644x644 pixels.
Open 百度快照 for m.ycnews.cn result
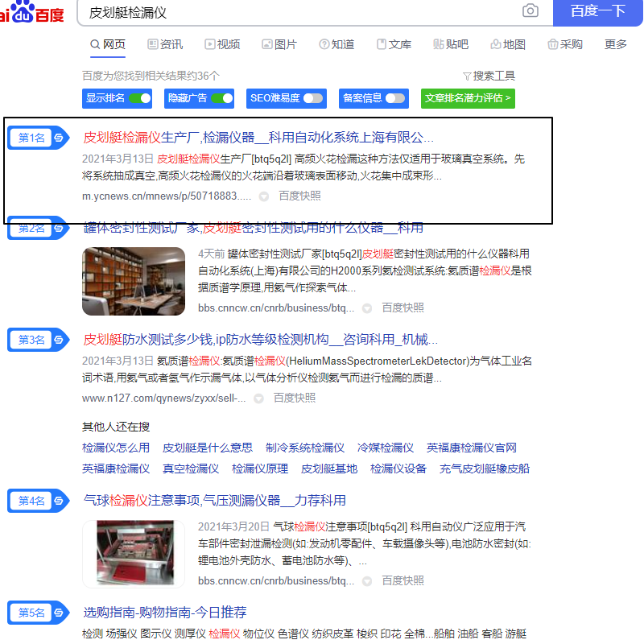click(x=299, y=196)
